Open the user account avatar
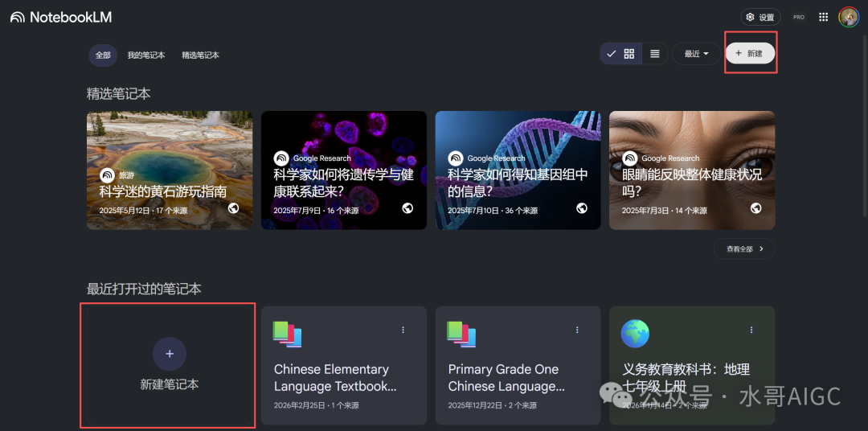This screenshot has height=431, width=868. pyautogui.click(x=849, y=17)
